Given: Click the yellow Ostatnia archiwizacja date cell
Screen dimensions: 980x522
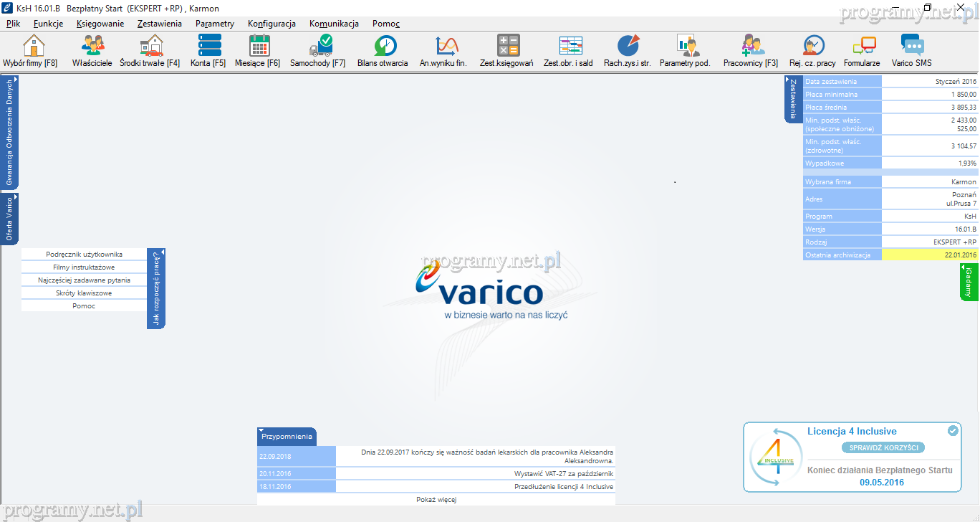Looking at the screenshot, I should pyautogui.click(x=930, y=255).
